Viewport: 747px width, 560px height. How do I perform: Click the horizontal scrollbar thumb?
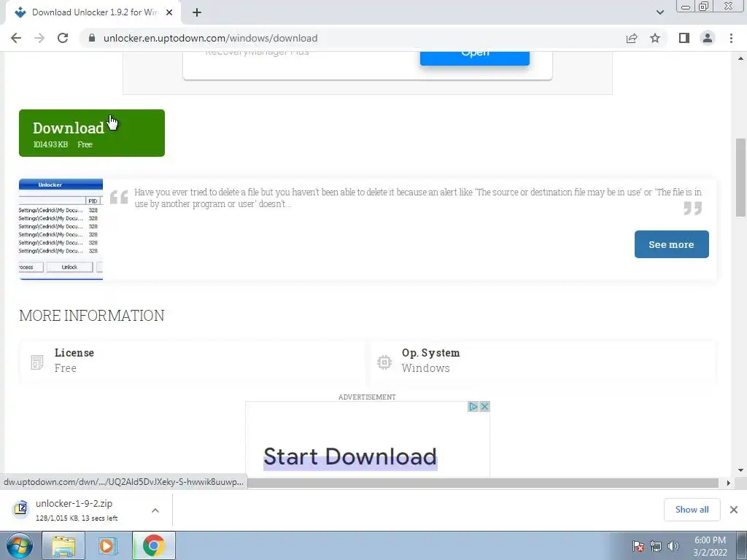click(x=482, y=483)
